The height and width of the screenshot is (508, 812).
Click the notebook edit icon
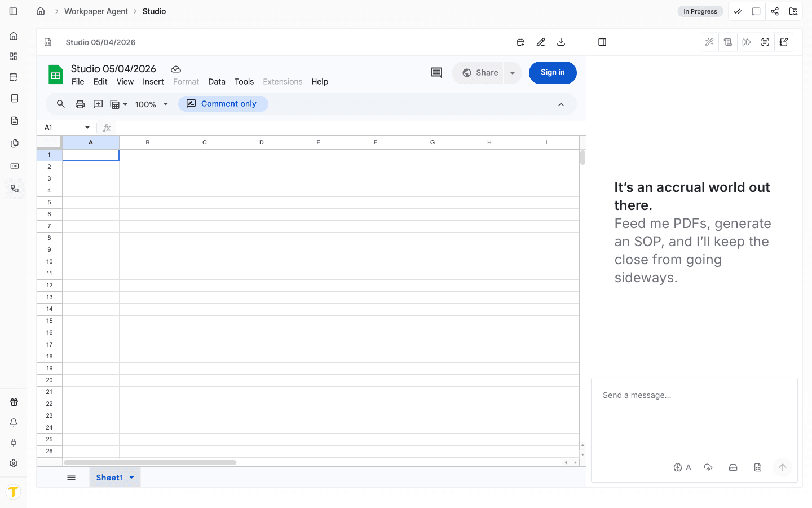click(x=784, y=42)
